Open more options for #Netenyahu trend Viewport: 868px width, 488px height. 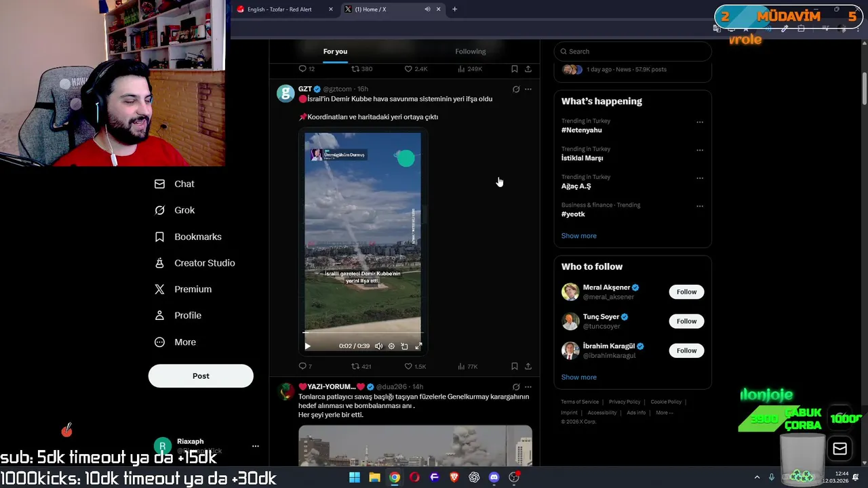[700, 122]
